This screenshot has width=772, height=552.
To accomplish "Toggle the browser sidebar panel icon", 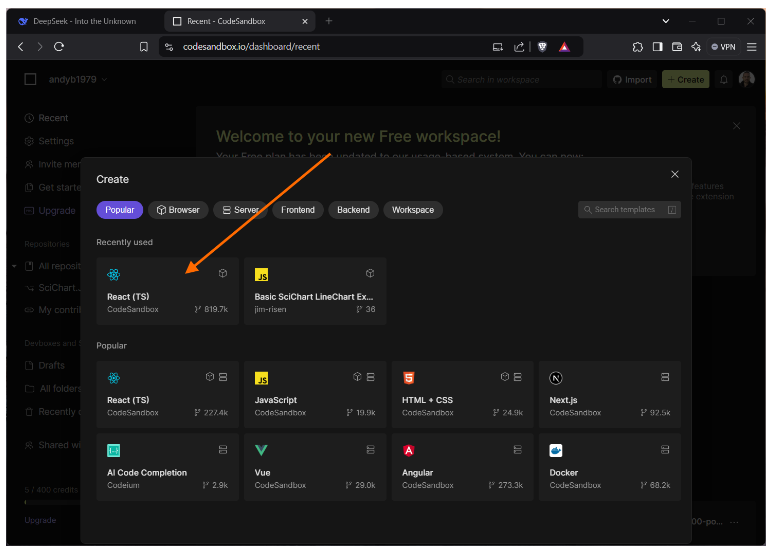I will pos(657,47).
